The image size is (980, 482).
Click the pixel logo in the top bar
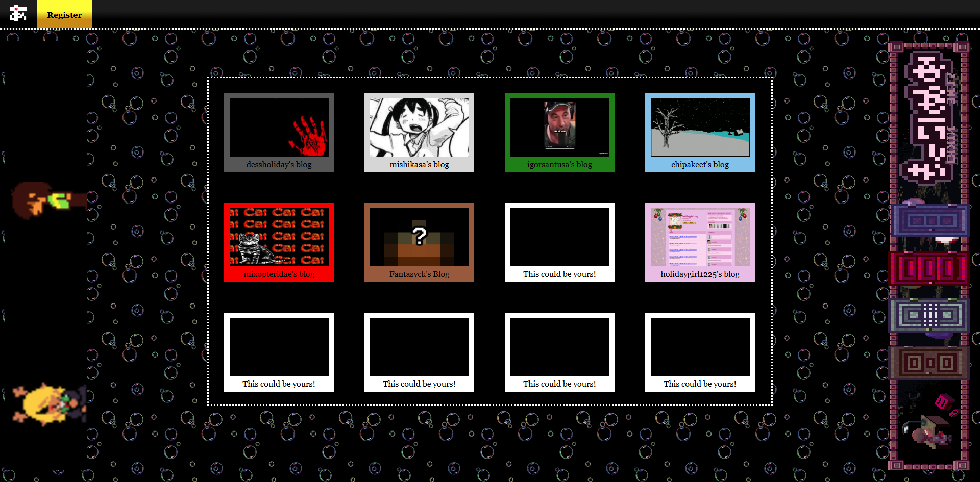18,14
